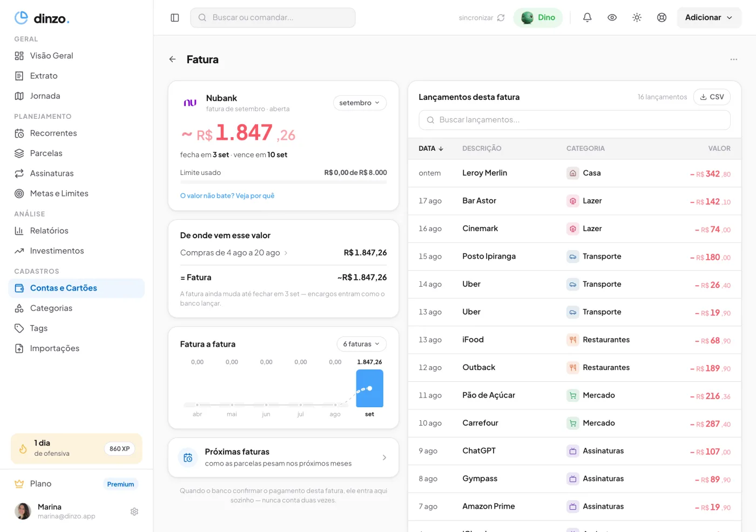The image size is (756, 532).
Task: Focus the Buscar lançamentos search field
Action: coord(575,120)
